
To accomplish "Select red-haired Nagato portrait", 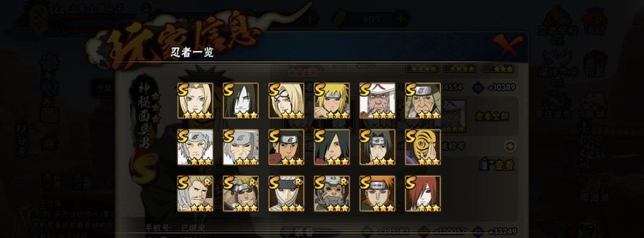I will pyautogui.click(x=423, y=194).
